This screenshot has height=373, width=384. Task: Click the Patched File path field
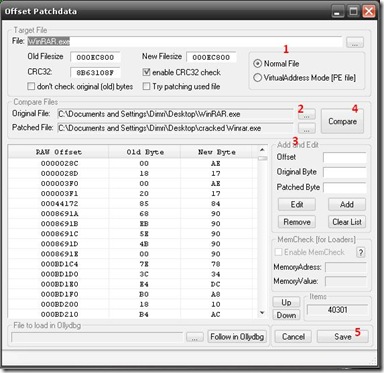pyautogui.click(x=175, y=128)
